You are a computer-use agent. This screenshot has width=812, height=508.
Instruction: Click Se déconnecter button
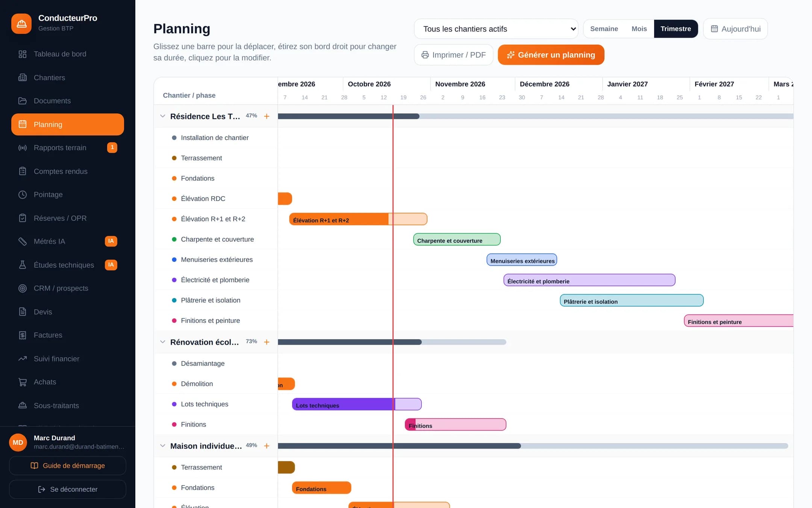click(x=68, y=490)
